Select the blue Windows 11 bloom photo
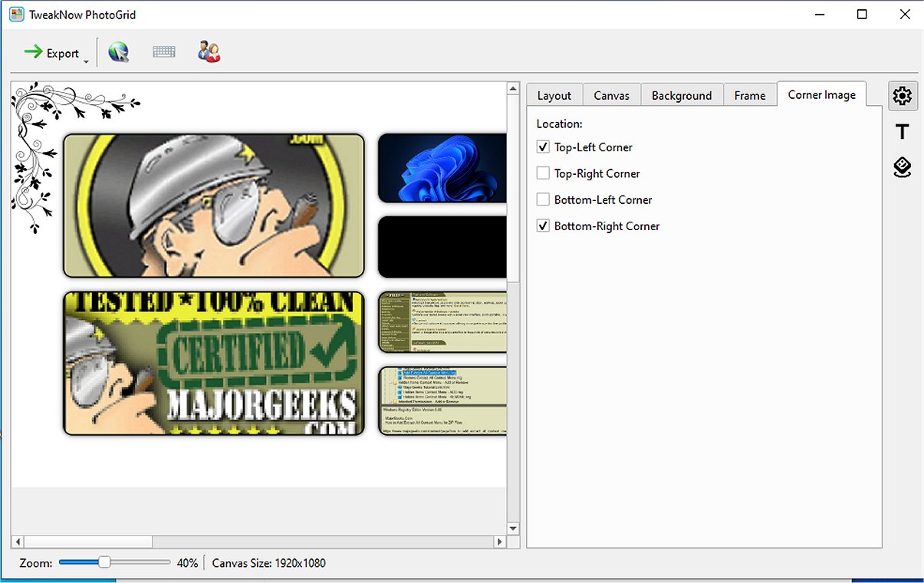Image resolution: width=924 pixels, height=583 pixels. [442, 168]
